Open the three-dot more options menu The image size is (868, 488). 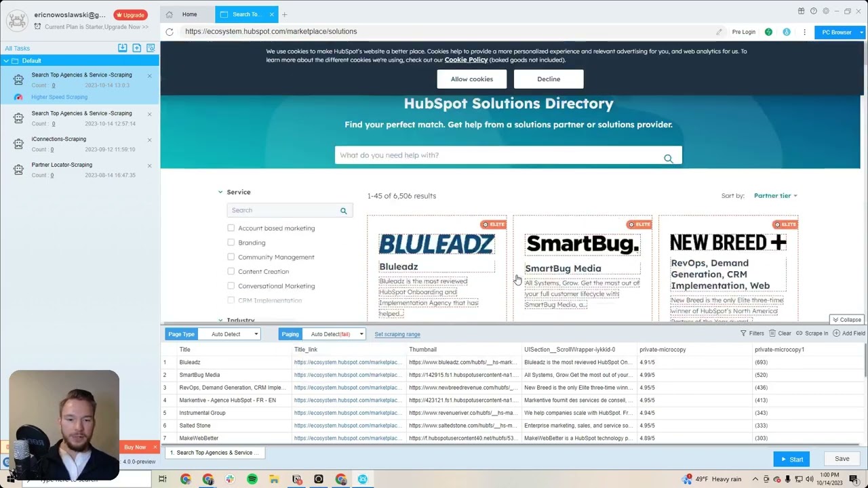coord(804,32)
